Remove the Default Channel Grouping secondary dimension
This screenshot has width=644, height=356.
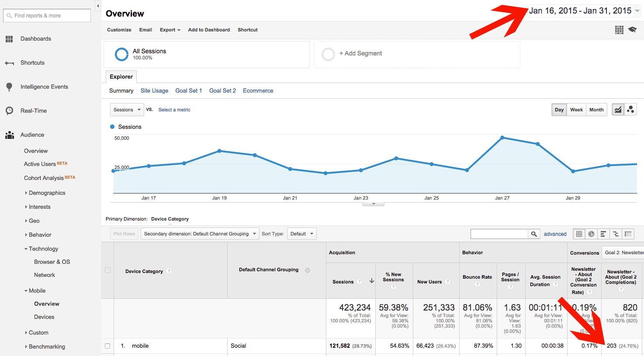click(308, 270)
